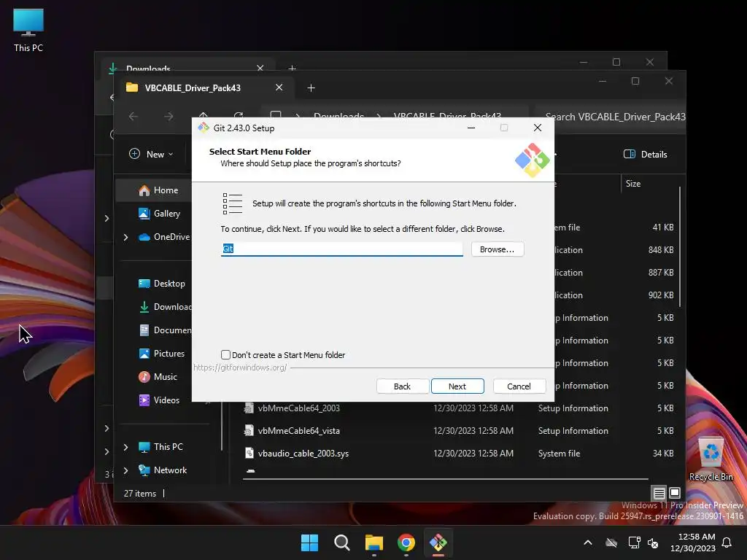Check Don't create a Start Menu folder
This screenshot has height=560, width=747.
226,355
